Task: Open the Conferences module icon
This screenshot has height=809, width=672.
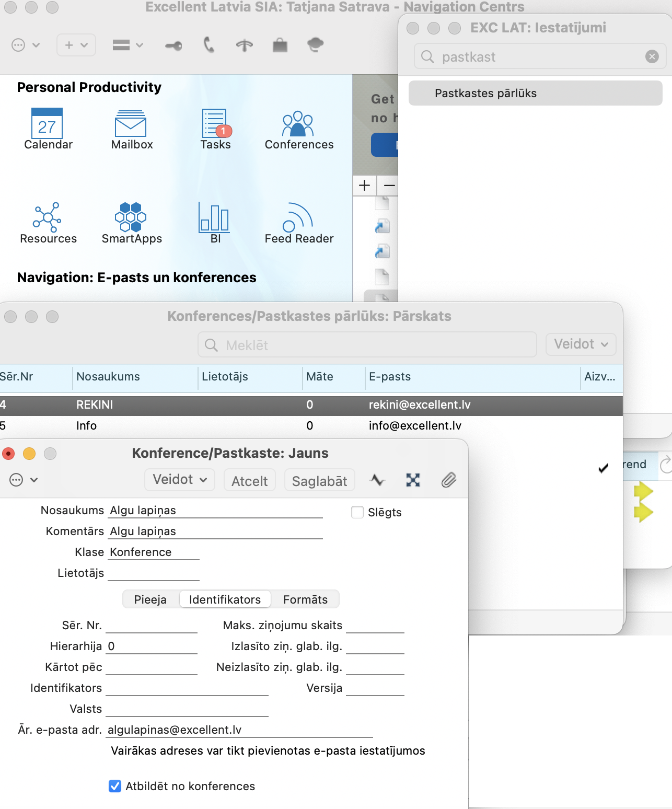Action: (x=298, y=124)
